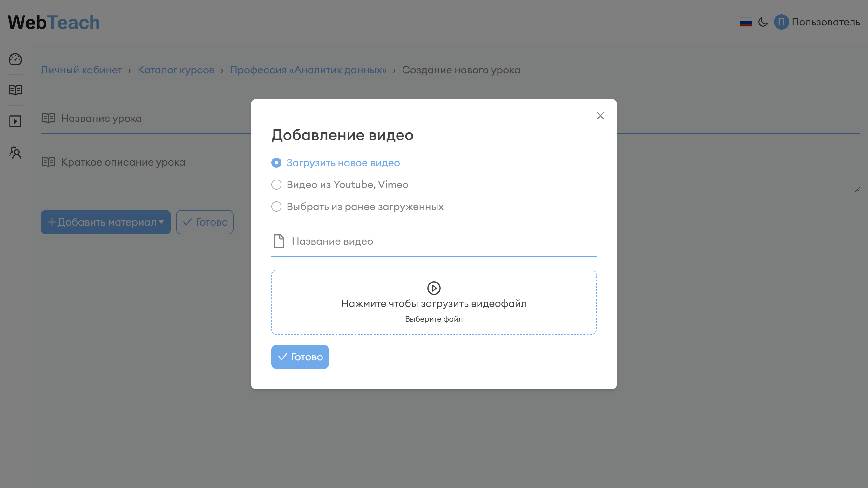This screenshot has height=488, width=868.
Task: Select «Выбрать из ранее загруженных» option
Action: 276,207
